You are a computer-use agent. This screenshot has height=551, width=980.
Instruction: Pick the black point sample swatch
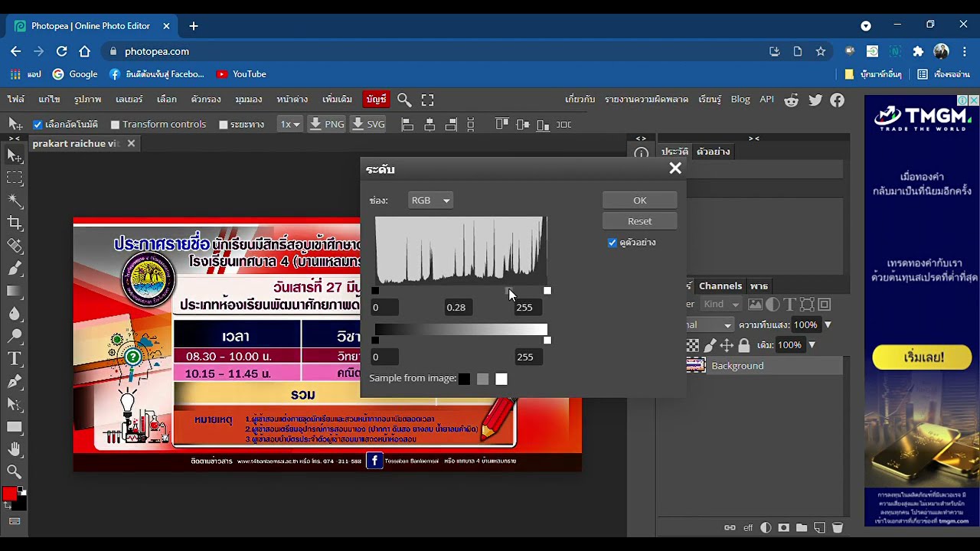464,379
